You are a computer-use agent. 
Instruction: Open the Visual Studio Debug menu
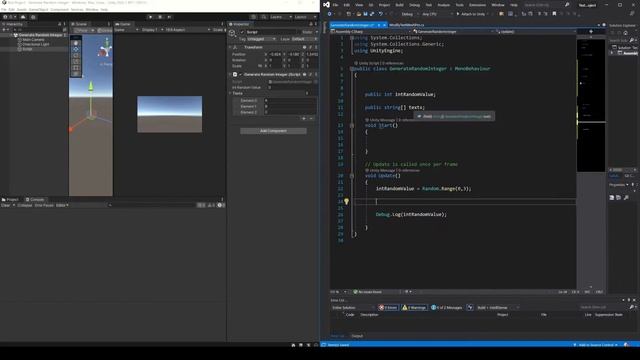tap(414, 5)
